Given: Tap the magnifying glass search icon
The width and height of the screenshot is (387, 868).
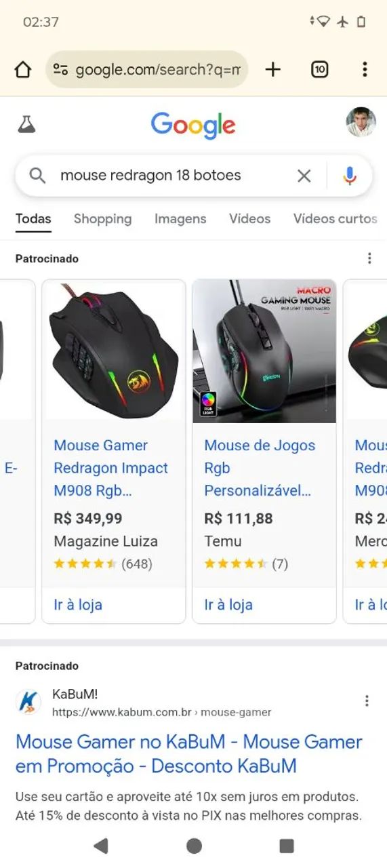Looking at the screenshot, I should 38,176.
